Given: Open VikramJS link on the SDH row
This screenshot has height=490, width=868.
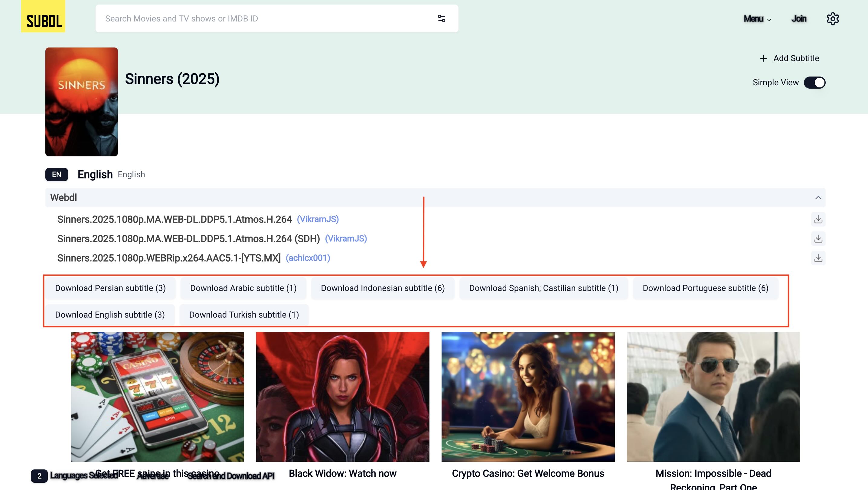Looking at the screenshot, I should coord(346,239).
